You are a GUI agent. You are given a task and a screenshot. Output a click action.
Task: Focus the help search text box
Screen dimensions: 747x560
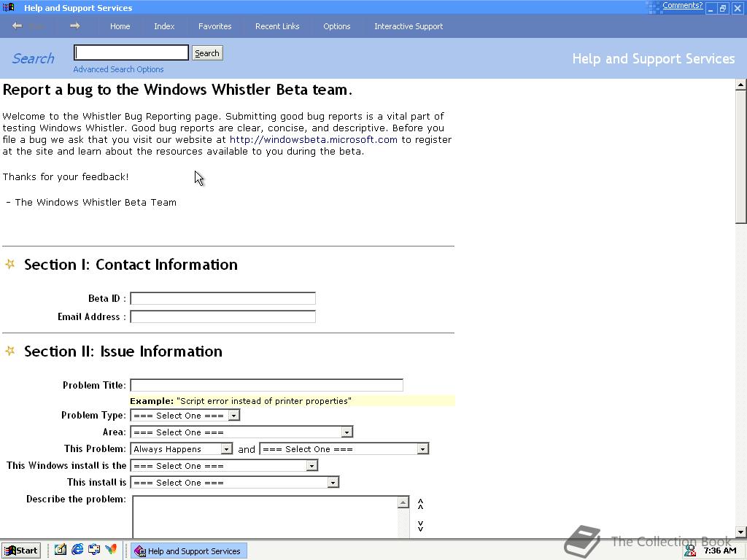click(x=131, y=52)
